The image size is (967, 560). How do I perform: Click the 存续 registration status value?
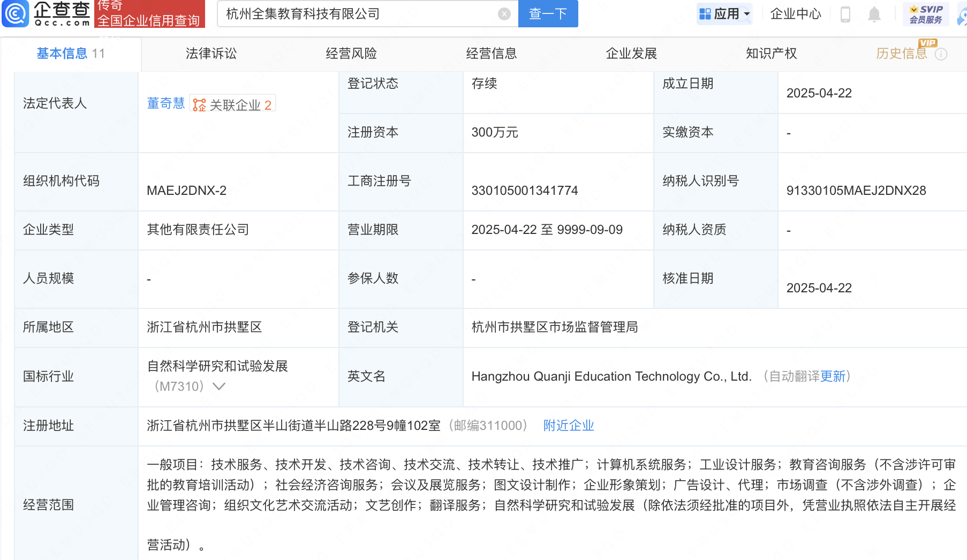[484, 84]
